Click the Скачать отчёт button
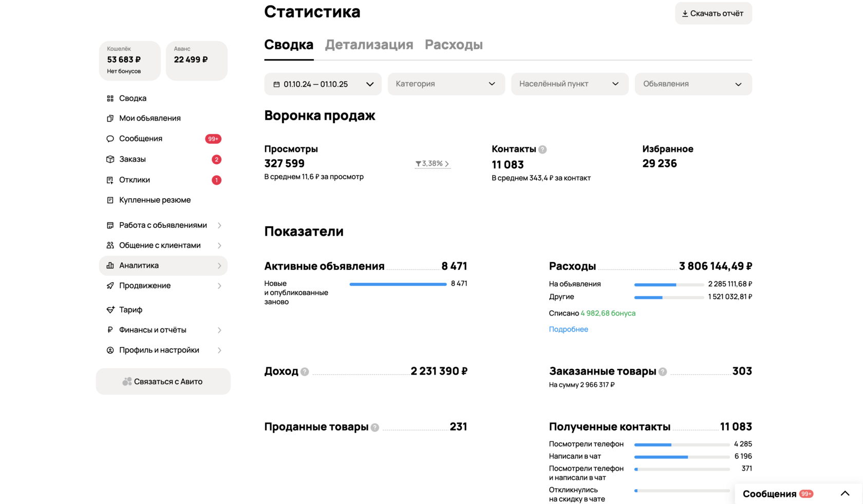This screenshot has height=504, width=863. point(714,13)
